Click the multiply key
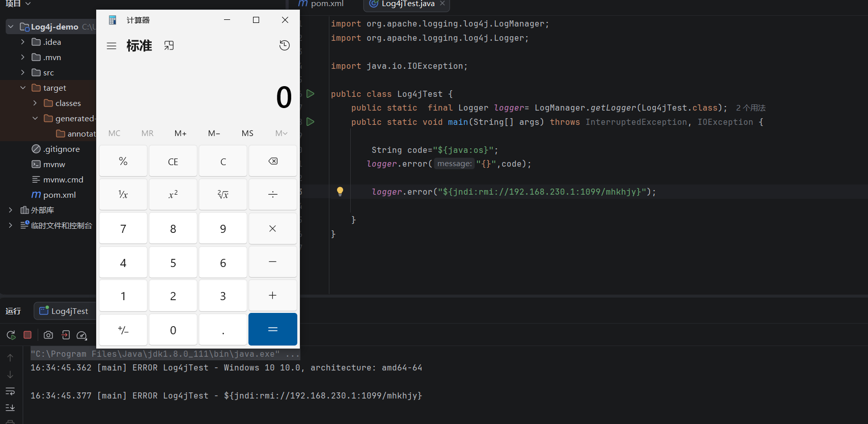Image resolution: width=868 pixels, height=424 pixels. pyautogui.click(x=273, y=228)
